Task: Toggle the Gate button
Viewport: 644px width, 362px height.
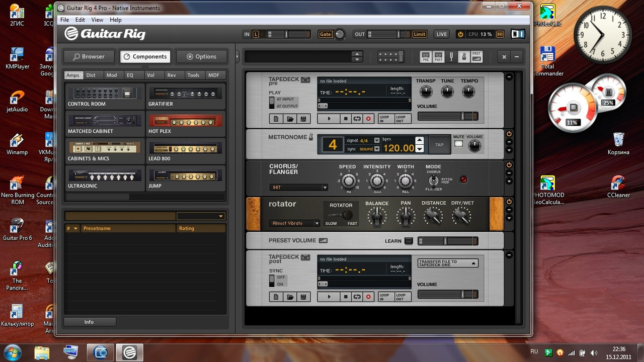Action: coord(326,34)
